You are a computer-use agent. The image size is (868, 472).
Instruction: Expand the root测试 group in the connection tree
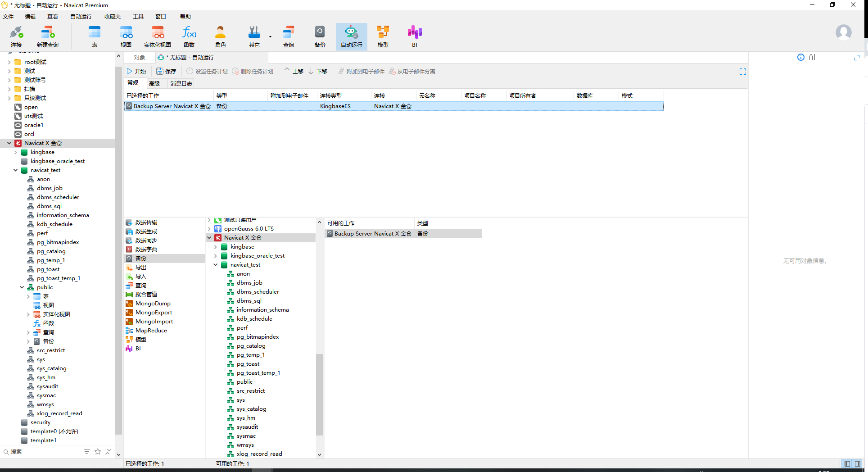[x=9, y=62]
